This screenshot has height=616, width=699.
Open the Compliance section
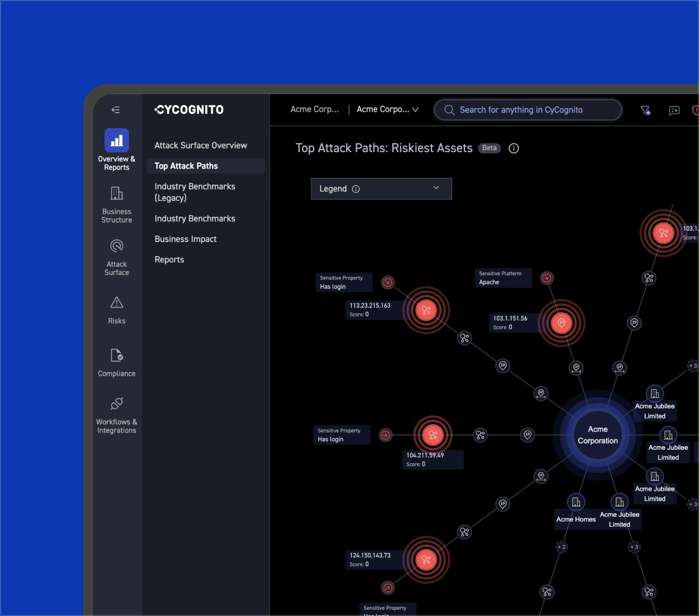(116, 362)
